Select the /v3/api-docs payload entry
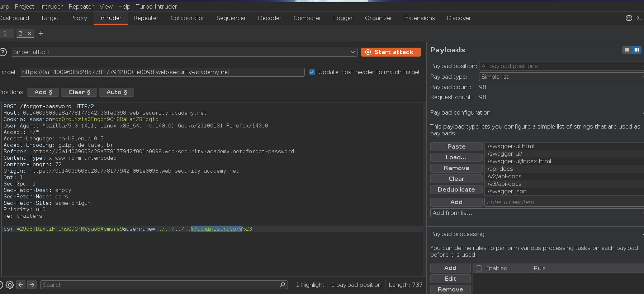Viewport: 644px width, 294px height. 564,184
